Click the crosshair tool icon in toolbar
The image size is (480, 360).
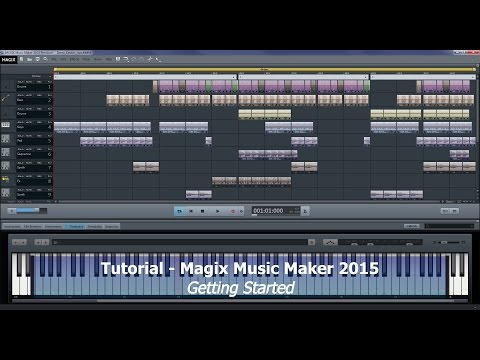pyautogui.click(x=150, y=59)
